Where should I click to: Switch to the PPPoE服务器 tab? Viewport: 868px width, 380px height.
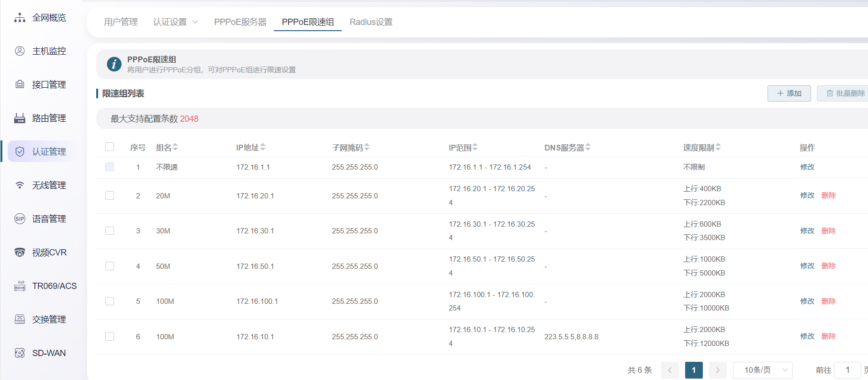(x=240, y=22)
